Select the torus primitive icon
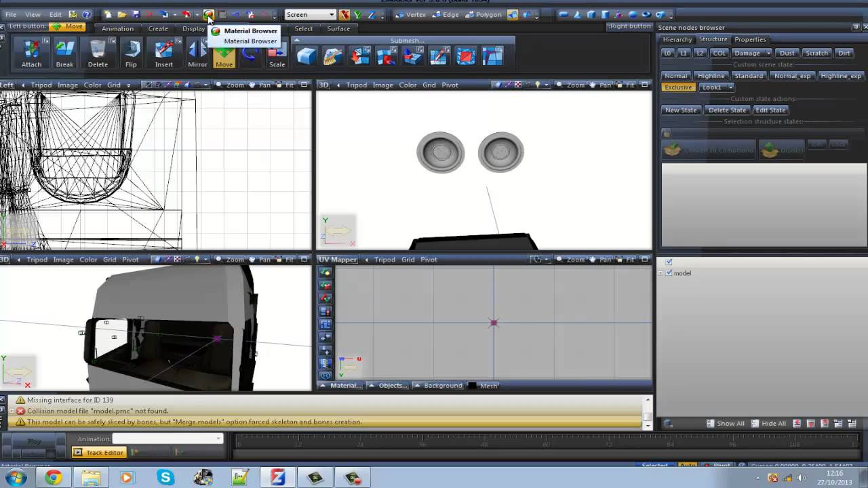Screen dimensions: 868x488 click(646, 14)
